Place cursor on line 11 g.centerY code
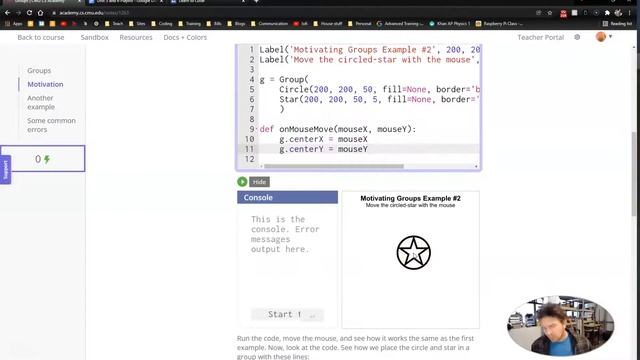Screen dimensions: 640x360 tap(323, 149)
